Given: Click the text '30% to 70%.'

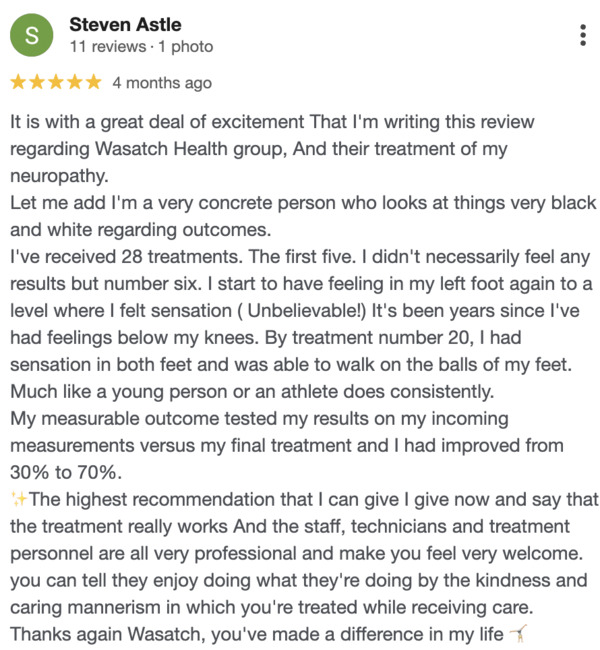Looking at the screenshot, I should [x=66, y=473].
